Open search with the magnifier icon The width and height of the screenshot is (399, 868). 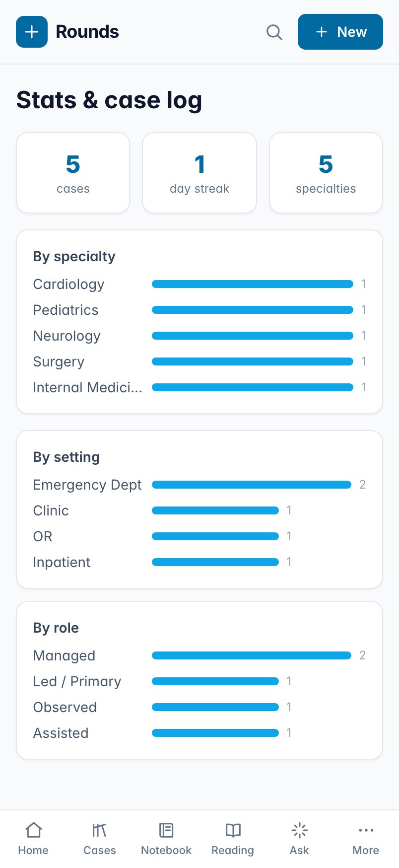click(x=274, y=32)
